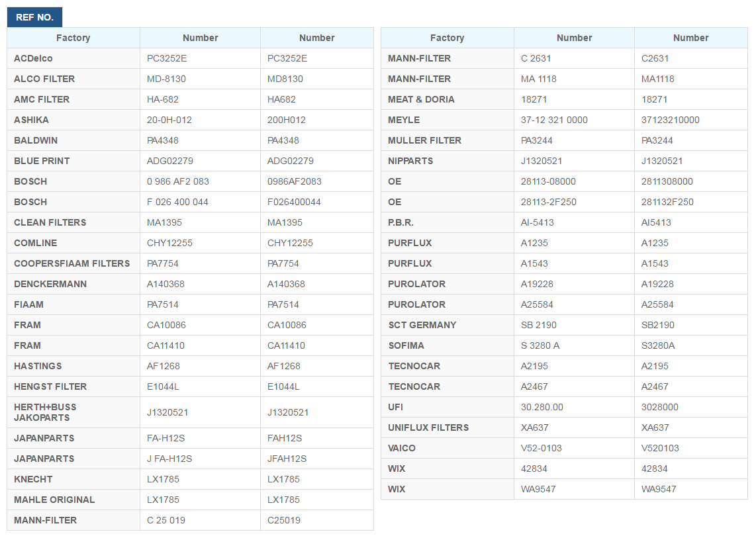756x538 pixels.
Task: Select the BLUE PRINT factory cell
Action: (x=73, y=161)
